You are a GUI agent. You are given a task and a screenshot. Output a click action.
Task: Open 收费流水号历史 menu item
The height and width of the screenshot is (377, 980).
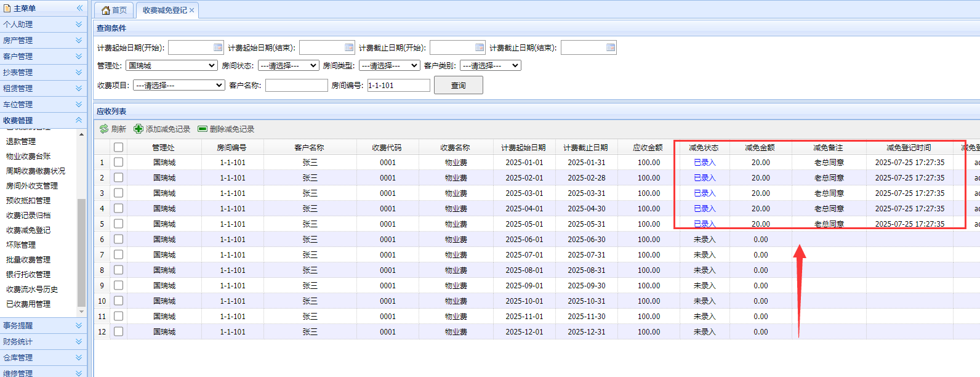pyautogui.click(x=32, y=289)
